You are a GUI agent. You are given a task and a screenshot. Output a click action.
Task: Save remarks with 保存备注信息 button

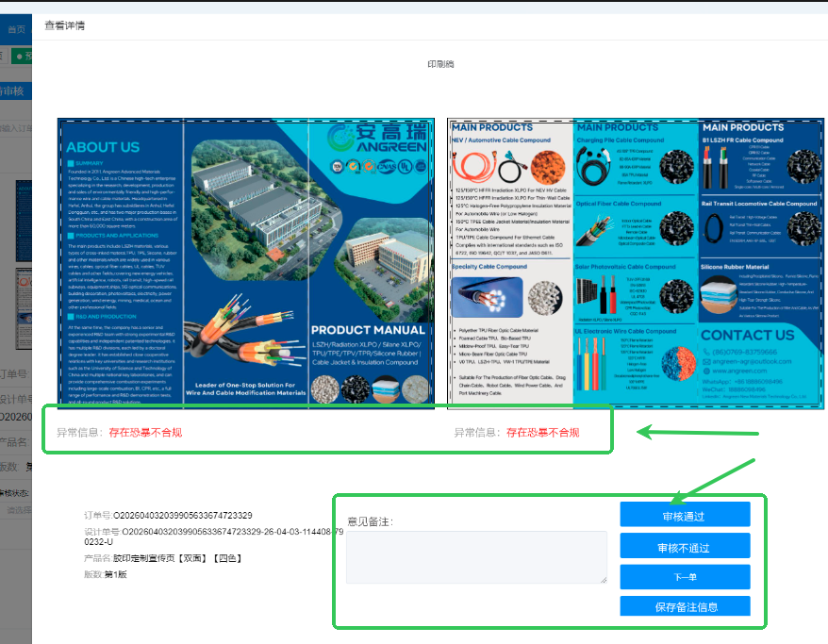(685, 606)
